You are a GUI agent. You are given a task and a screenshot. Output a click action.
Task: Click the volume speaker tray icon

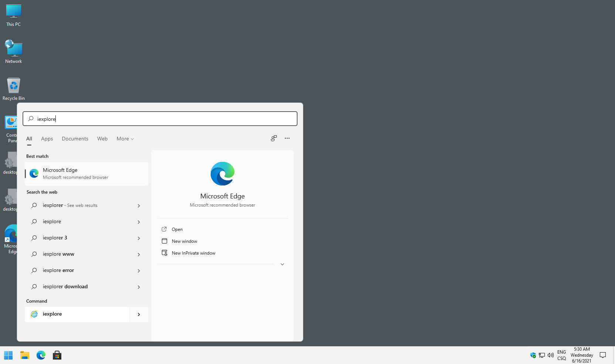(x=550, y=355)
